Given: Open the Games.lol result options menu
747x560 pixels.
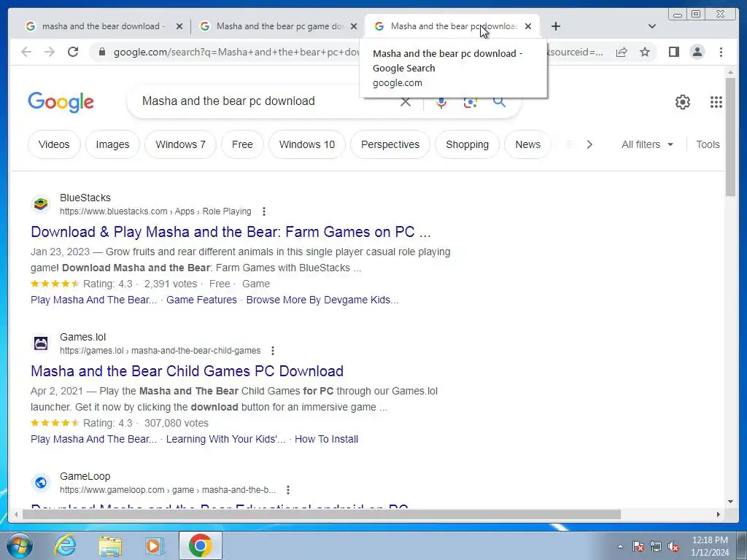Looking at the screenshot, I should tap(273, 351).
